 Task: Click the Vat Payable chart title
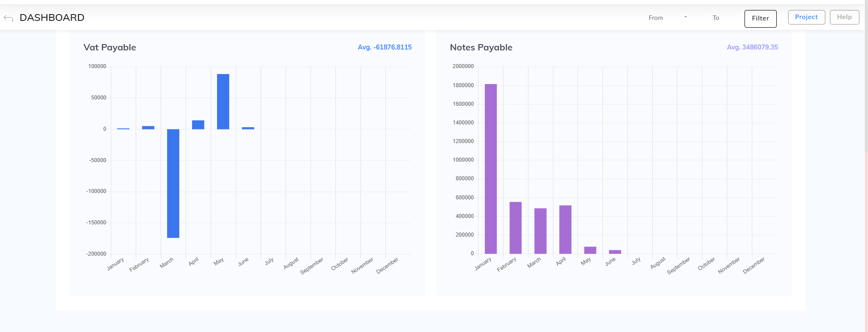pos(110,48)
